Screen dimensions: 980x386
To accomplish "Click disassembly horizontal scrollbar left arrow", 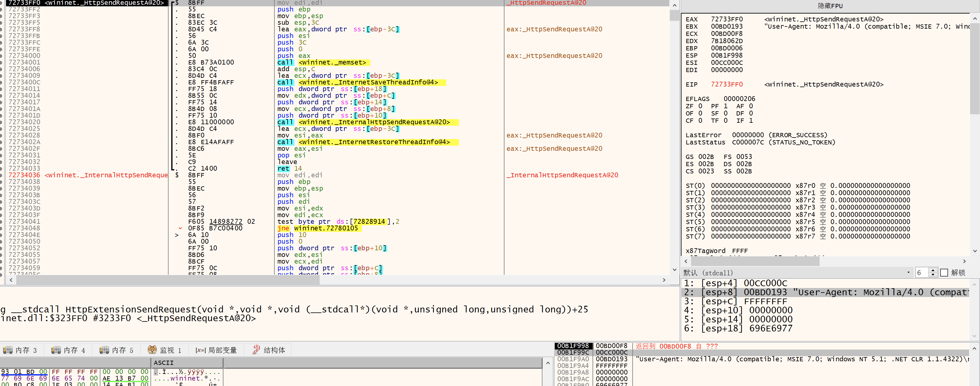I will click(x=11, y=280).
